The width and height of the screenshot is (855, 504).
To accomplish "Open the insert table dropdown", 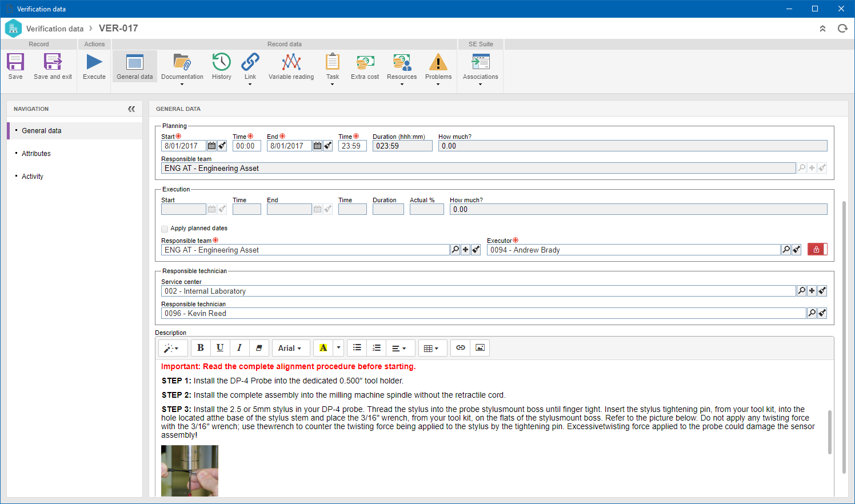I will click(432, 348).
